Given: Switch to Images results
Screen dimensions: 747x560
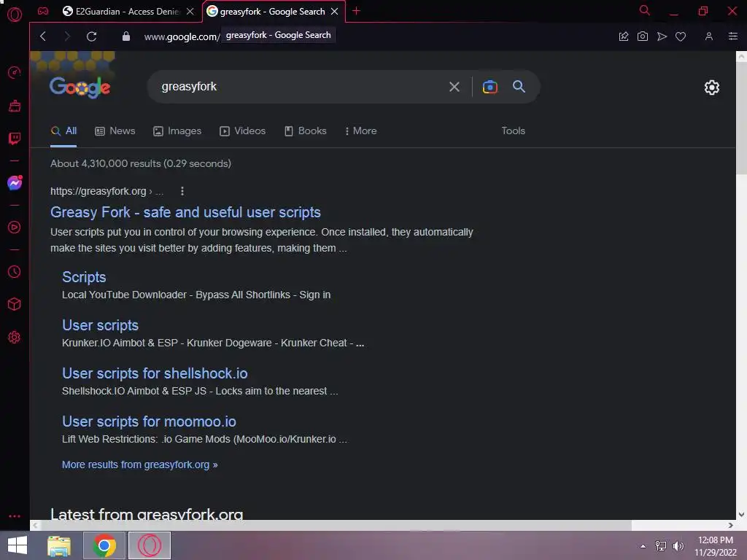Looking at the screenshot, I should pyautogui.click(x=177, y=131).
